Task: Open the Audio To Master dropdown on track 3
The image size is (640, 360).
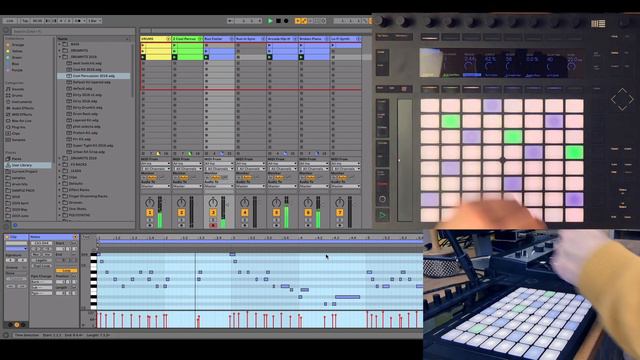Action: pyautogui.click(x=219, y=186)
